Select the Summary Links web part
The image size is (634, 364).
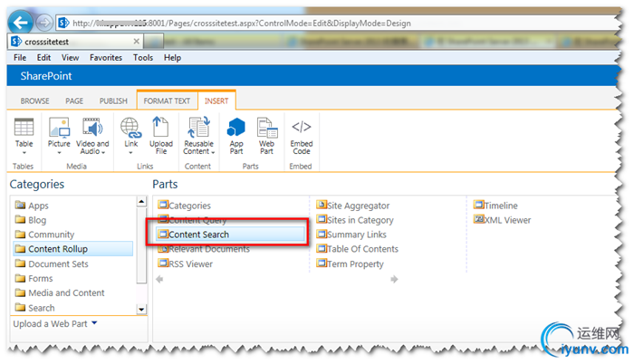click(x=351, y=235)
